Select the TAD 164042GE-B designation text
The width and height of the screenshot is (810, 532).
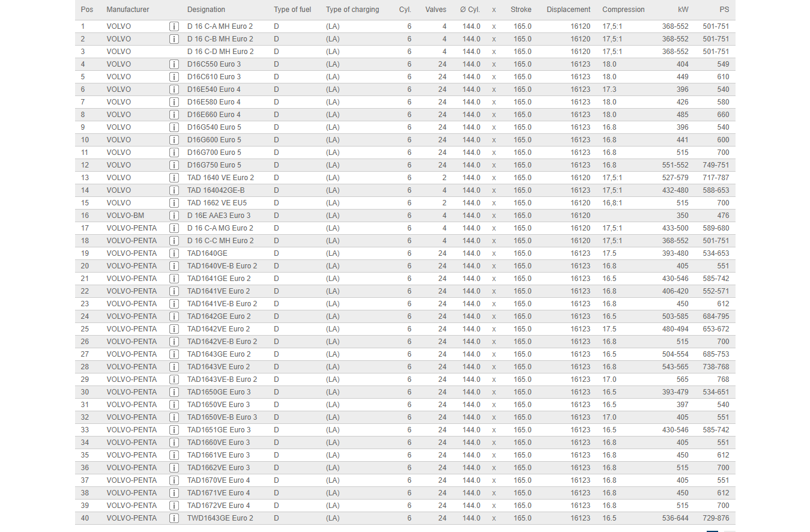pyautogui.click(x=216, y=190)
